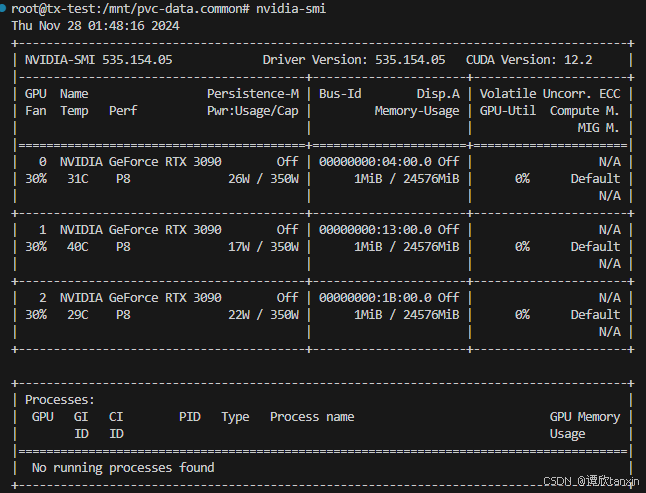Viewport: 646px width, 493px height.
Task: Click 'Default' compute mode of GPU 0
Action: [595, 179]
